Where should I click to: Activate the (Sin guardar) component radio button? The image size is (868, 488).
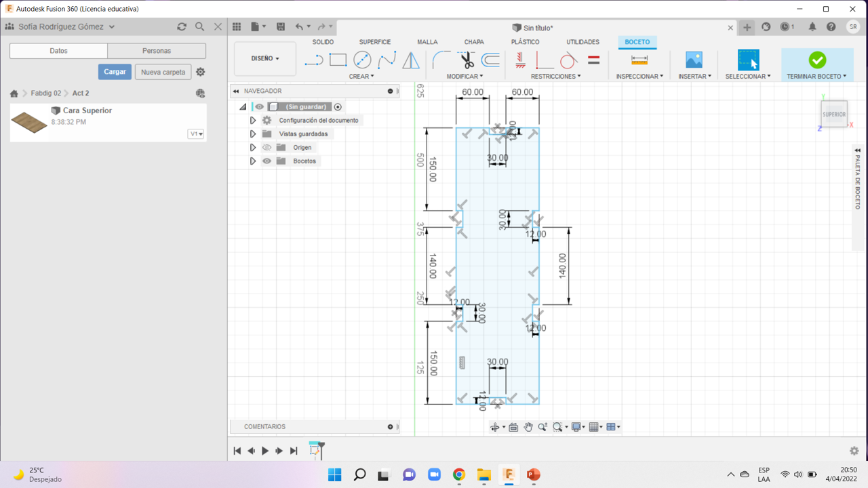pyautogui.click(x=338, y=107)
